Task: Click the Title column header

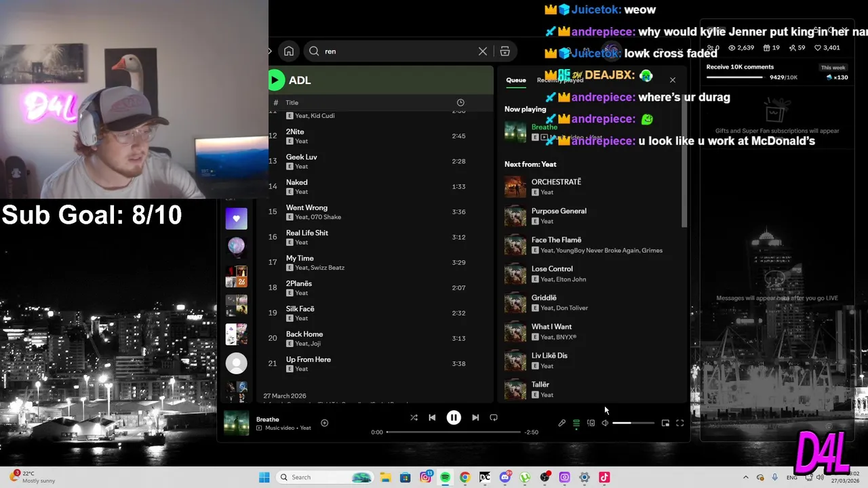Action: point(292,102)
